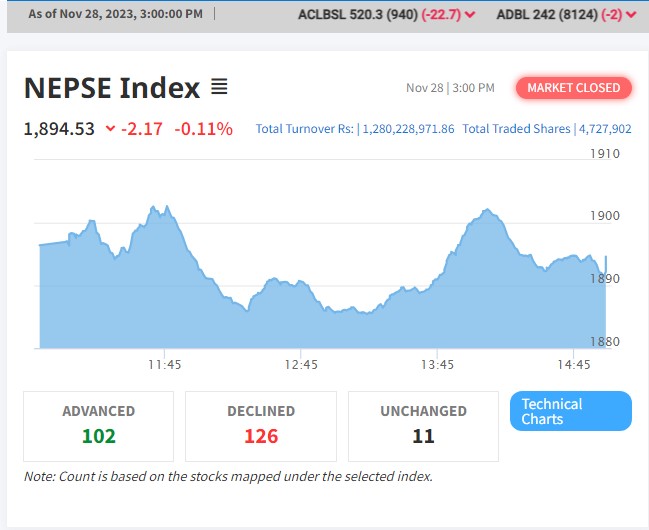
Task: Select the DECLINED 126 card
Action: tap(261, 425)
